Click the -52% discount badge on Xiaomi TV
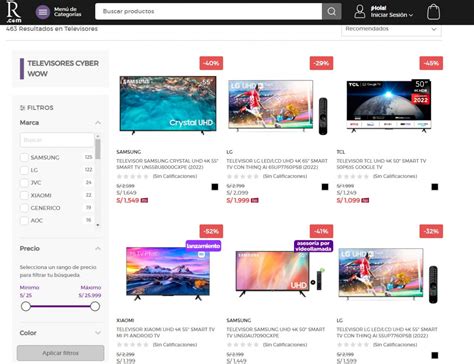This screenshot has height=364, width=474. point(211,231)
